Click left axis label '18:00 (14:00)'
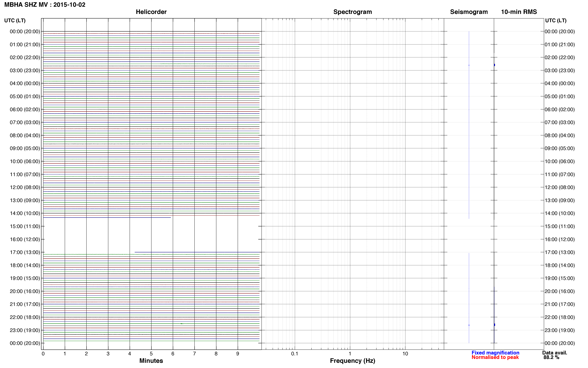Viewport: 588px width, 368px height. coord(25,265)
